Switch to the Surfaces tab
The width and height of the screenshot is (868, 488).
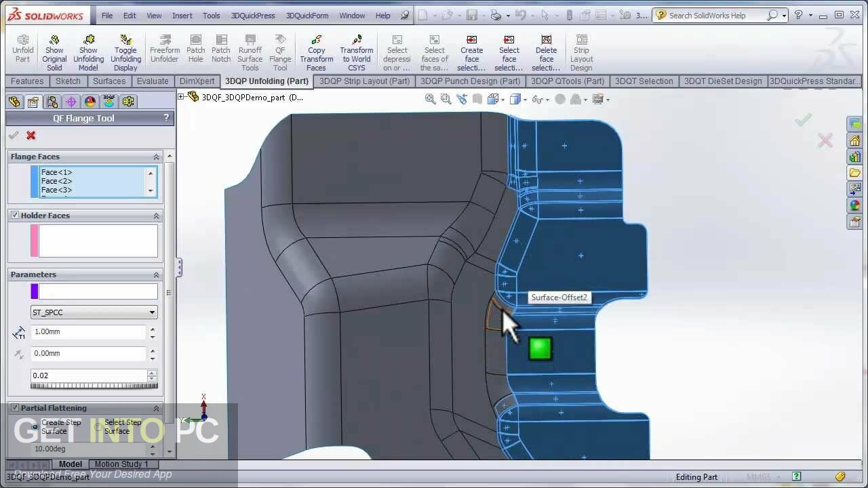[109, 81]
